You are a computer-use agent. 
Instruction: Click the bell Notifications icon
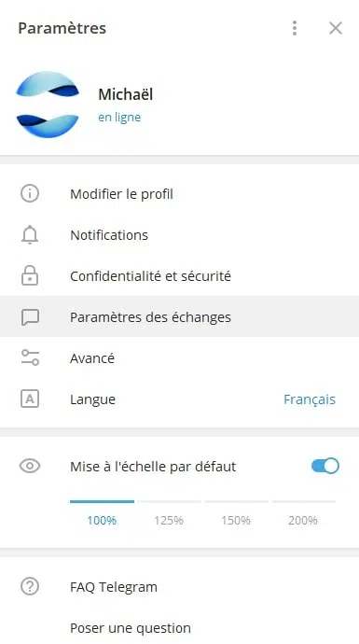click(30, 235)
